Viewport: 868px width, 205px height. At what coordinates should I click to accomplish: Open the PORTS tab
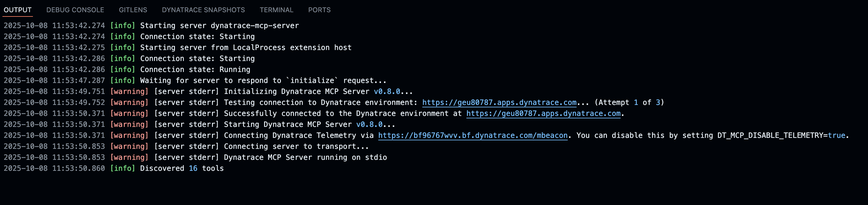coord(319,10)
